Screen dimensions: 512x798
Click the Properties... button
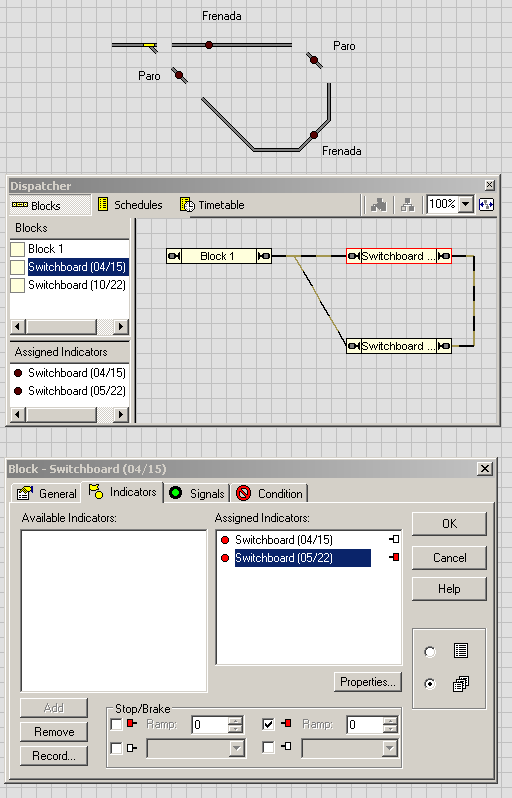(367, 682)
